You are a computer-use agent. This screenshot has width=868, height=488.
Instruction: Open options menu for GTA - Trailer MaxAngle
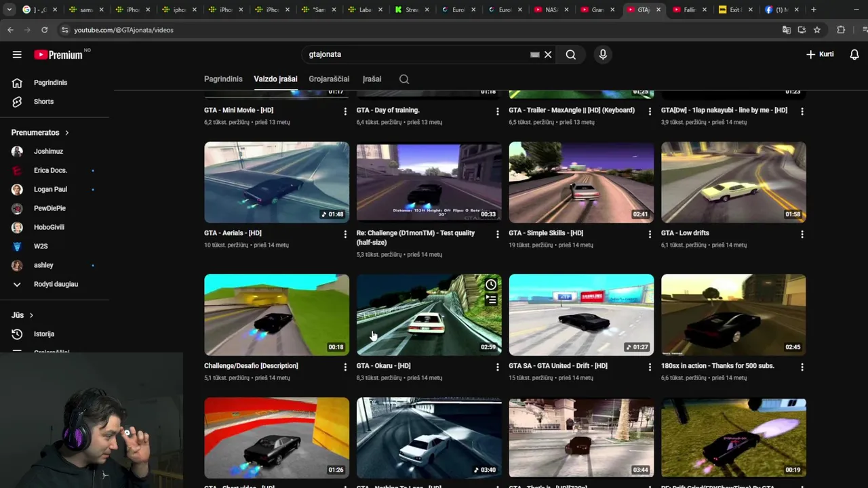click(650, 111)
